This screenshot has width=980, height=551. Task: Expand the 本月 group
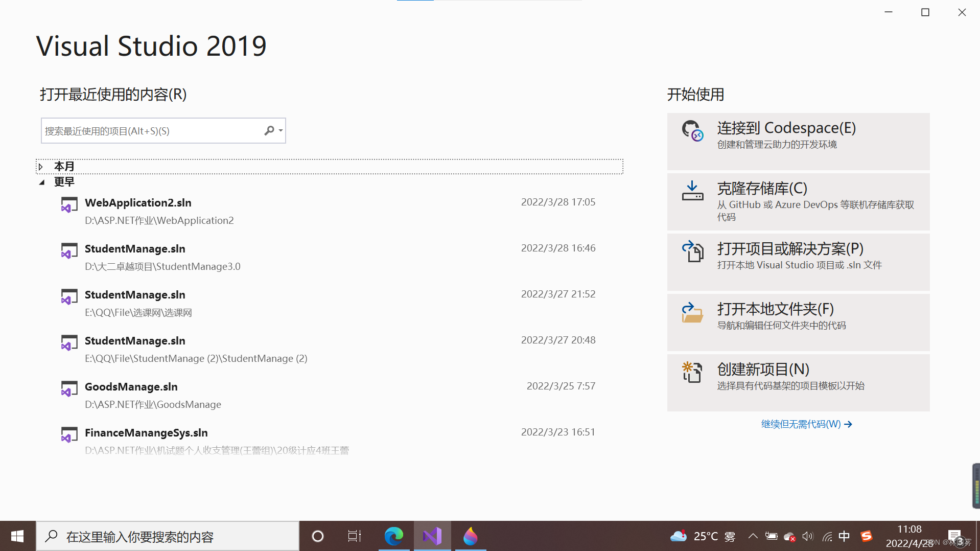click(41, 167)
